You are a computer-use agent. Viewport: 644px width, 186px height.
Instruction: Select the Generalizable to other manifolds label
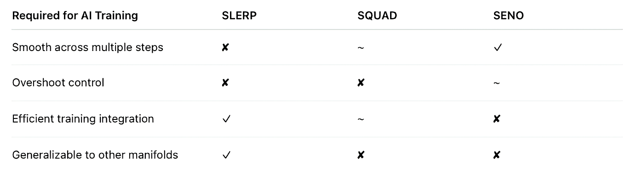pos(95,155)
